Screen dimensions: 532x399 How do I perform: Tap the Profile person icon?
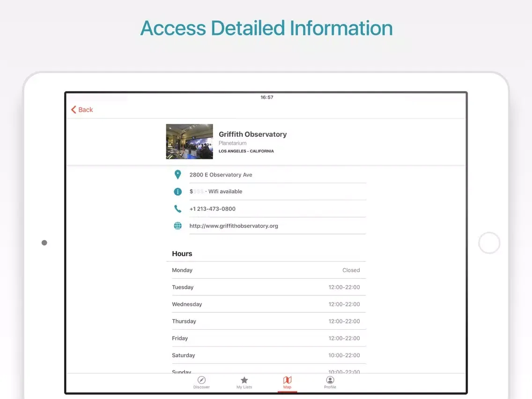(330, 380)
